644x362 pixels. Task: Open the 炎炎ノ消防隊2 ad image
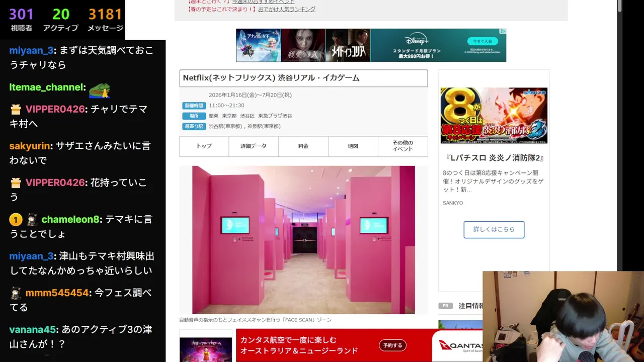click(x=494, y=116)
